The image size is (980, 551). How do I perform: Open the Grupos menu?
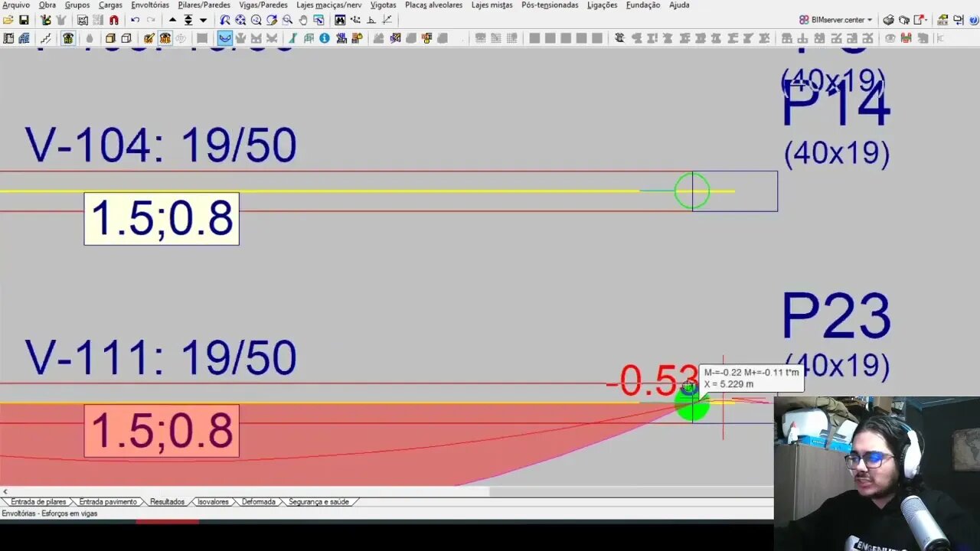click(x=77, y=5)
